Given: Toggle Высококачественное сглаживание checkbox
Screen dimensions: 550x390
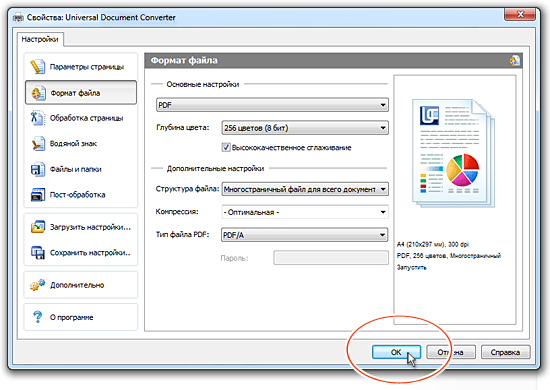Looking at the screenshot, I should click(226, 147).
